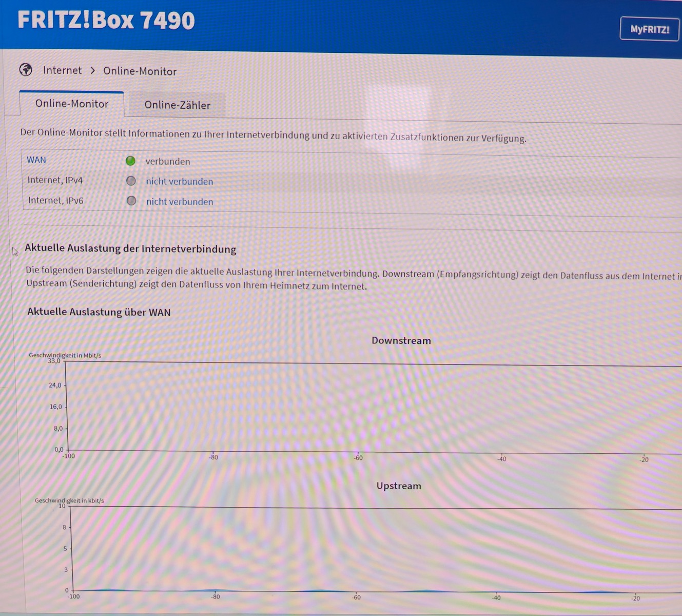The image size is (682, 616).
Task: Click the FRITZ!Box 7490 logo
Action: (x=106, y=21)
